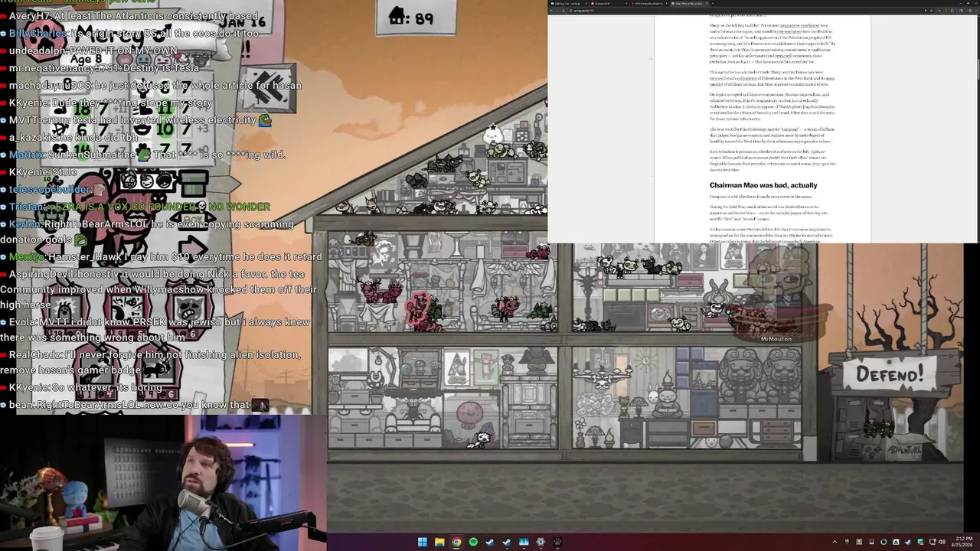
Task: Switch to Google Chrome on the taskbar
Action: pos(456,542)
